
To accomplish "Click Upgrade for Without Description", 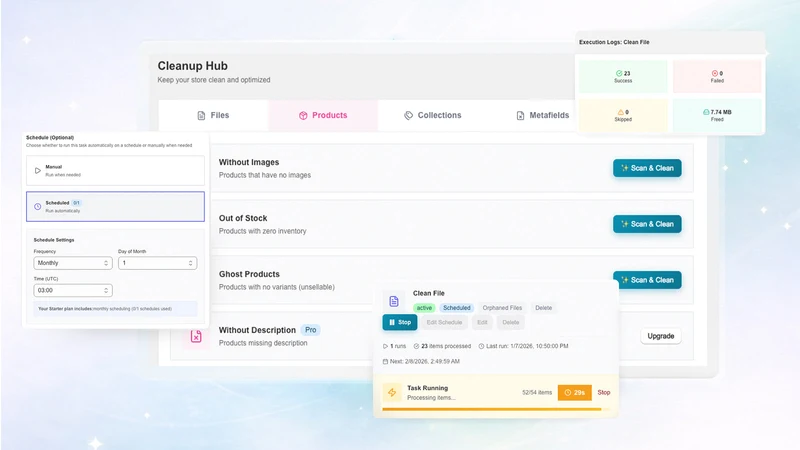I will (661, 336).
